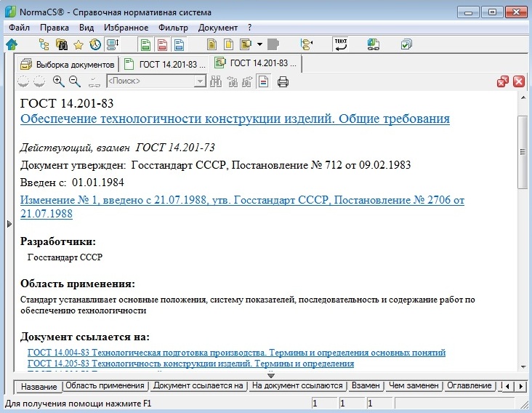The width and height of the screenshot is (532, 413).
Task: Click the find binoculars icon beside search field
Action: [x=216, y=81]
